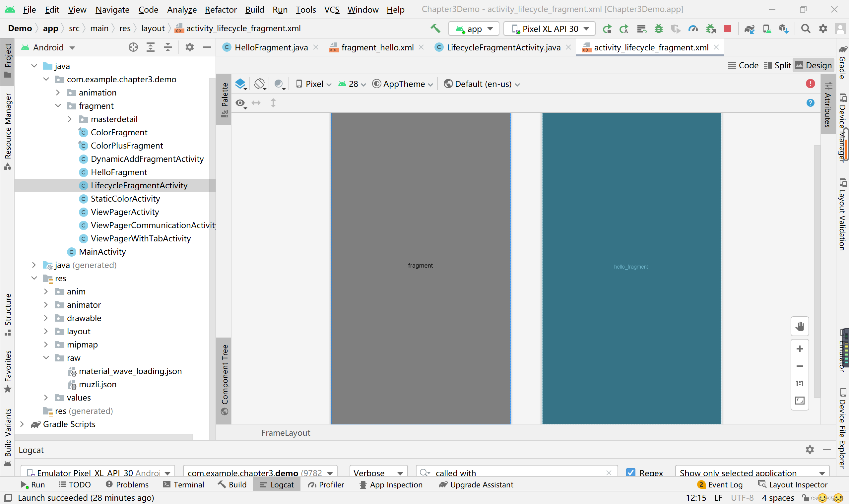Click the Zoom to Fit Screen icon

tap(800, 401)
